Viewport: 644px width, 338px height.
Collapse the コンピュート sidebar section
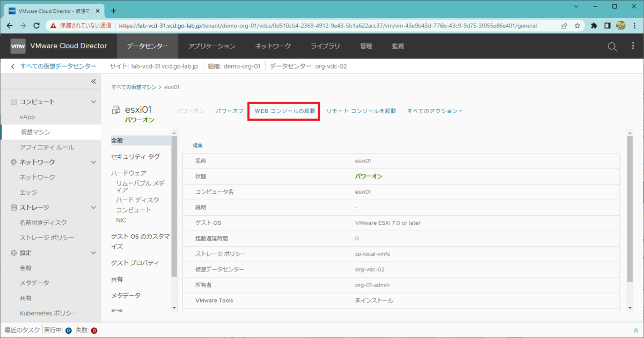coord(93,102)
